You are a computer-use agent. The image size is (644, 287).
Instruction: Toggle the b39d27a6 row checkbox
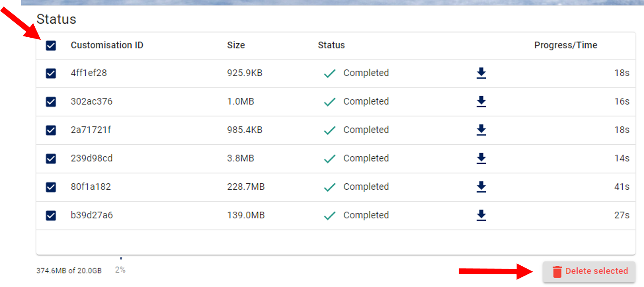tap(51, 215)
